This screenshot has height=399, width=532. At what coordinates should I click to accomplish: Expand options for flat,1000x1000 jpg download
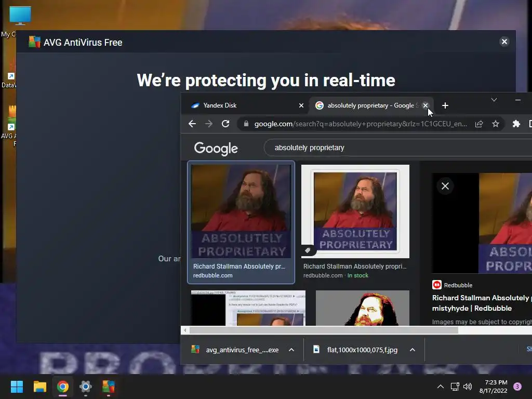coord(412,350)
